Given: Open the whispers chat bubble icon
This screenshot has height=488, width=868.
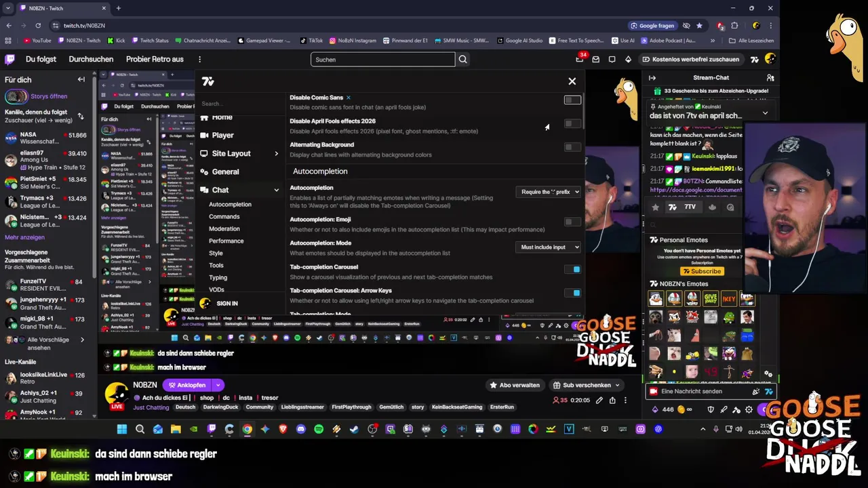Looking at the screenshot, I should pyautogui.click(x=612, y=60).
